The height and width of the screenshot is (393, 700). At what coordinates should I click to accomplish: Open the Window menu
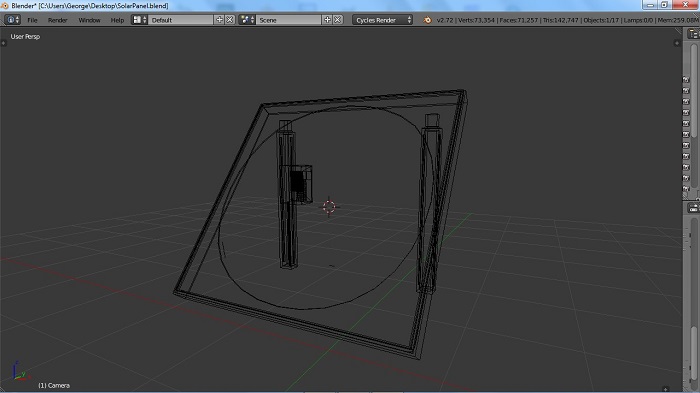[x=89, y=20]
